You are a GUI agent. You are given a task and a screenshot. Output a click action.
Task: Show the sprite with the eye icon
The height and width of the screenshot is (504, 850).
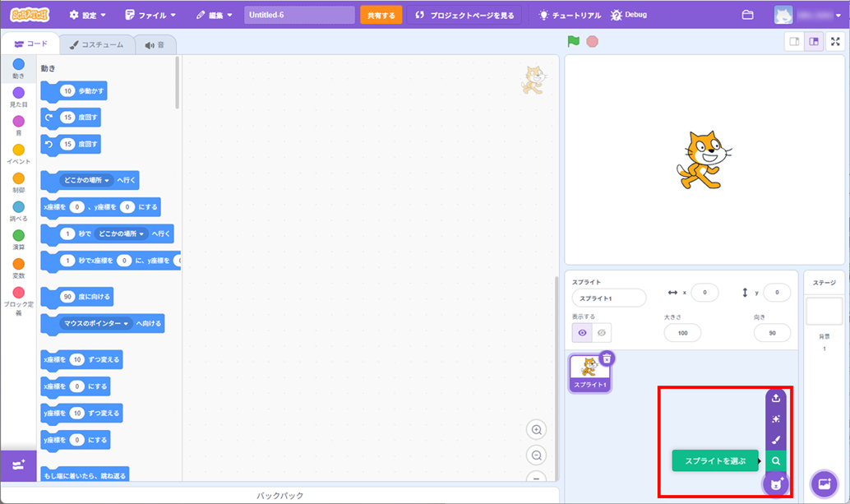(582, 333)
